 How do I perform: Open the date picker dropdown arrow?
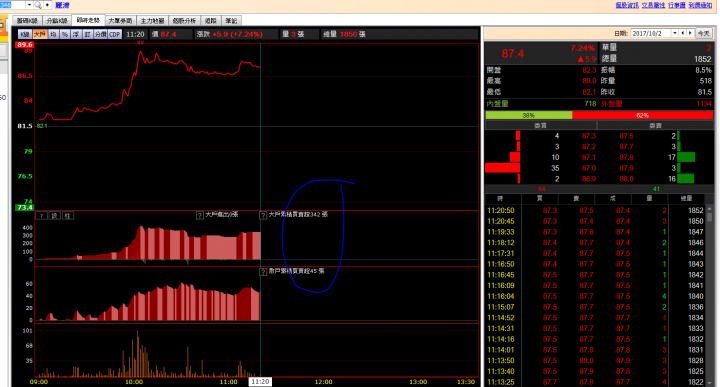click(x=675, y=33)
